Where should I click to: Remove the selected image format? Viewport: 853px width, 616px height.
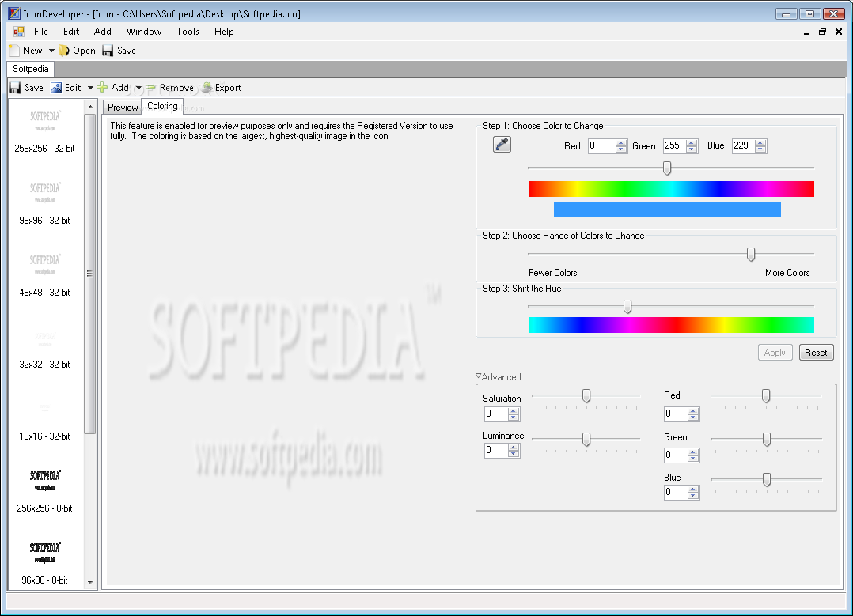point(169,88)
